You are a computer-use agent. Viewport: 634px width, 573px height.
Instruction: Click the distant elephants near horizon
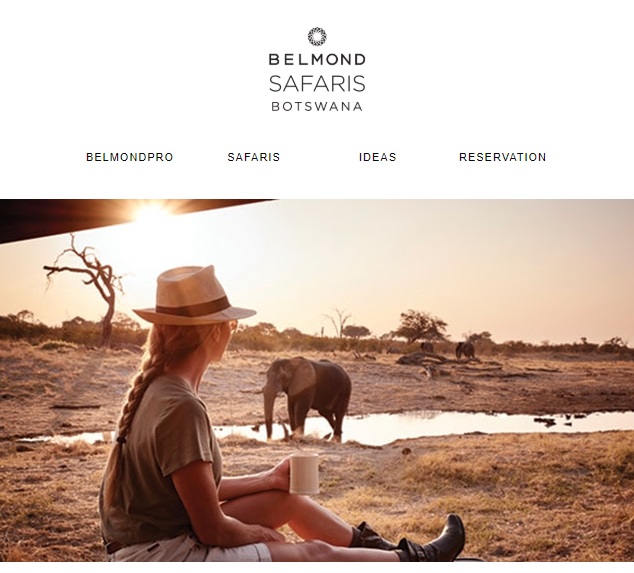(x=448, y=349)
